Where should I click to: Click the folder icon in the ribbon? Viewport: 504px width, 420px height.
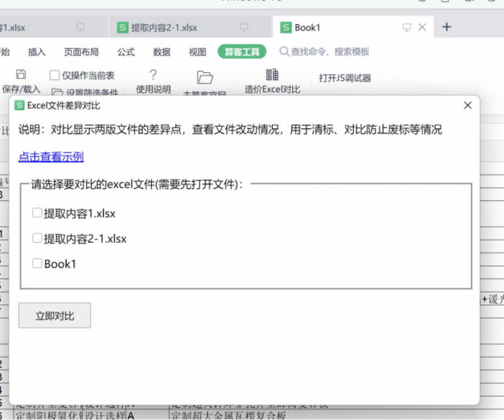205,77
